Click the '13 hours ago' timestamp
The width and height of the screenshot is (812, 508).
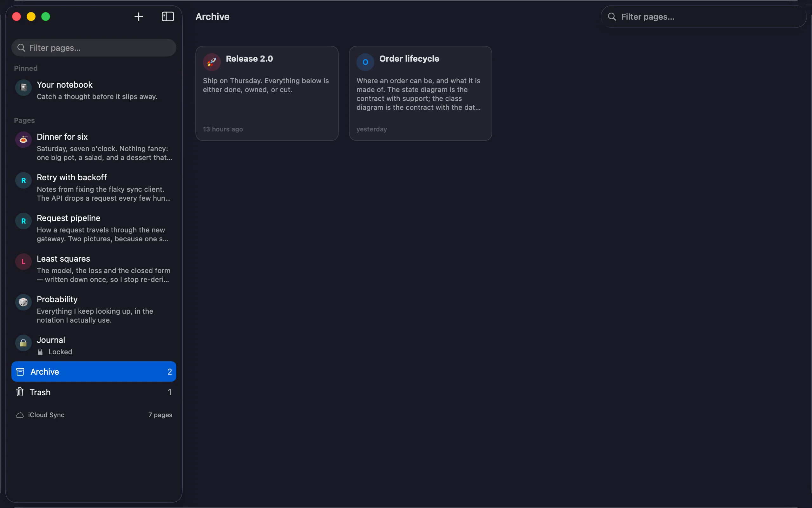[x=223, y=129]
